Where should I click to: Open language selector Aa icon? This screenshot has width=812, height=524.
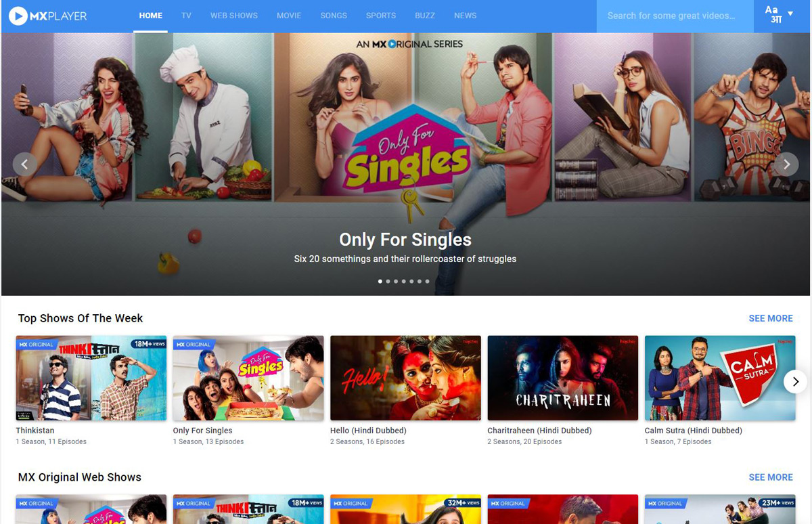click(773, 15)
